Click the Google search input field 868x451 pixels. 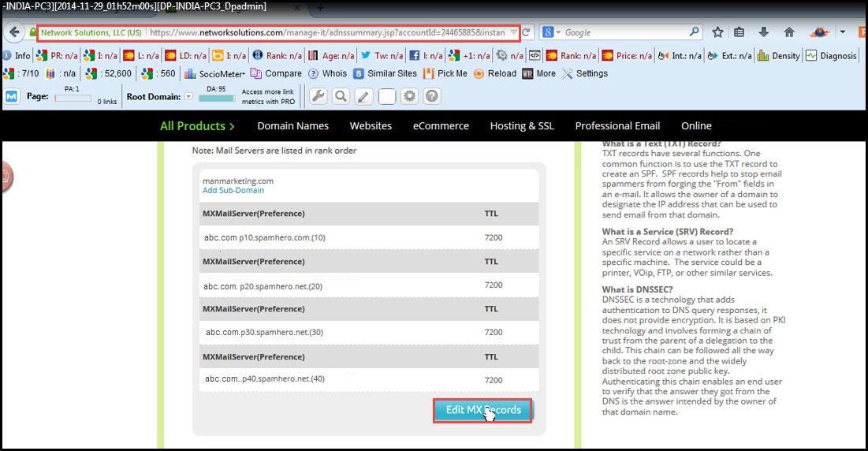(624, 32)
